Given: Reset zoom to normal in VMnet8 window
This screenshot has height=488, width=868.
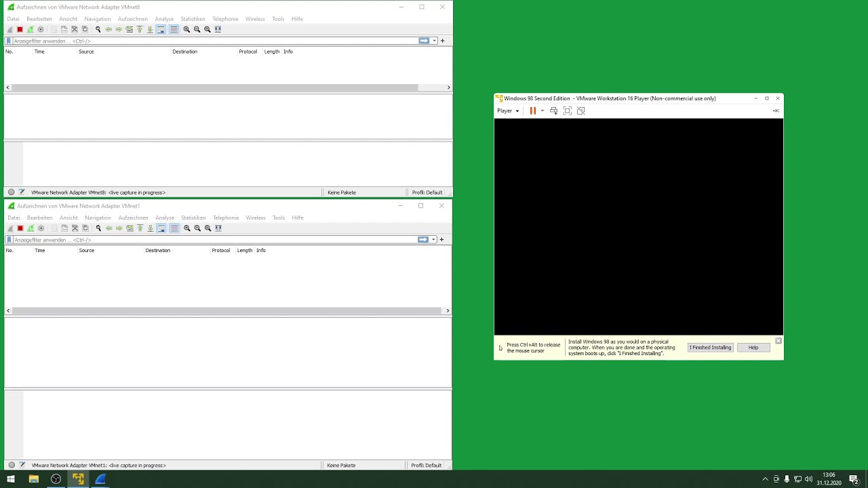Looking at the screenshot, I should [208, 29].
